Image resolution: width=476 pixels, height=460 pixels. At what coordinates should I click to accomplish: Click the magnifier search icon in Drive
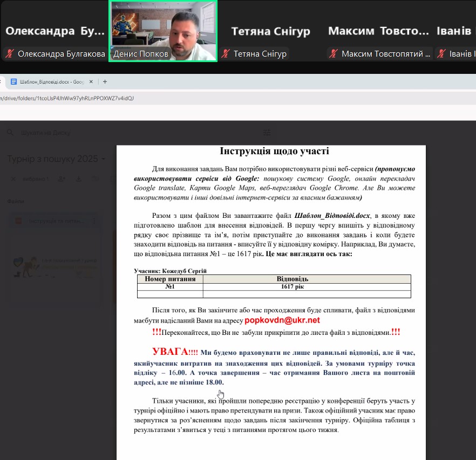pos(10,133)
